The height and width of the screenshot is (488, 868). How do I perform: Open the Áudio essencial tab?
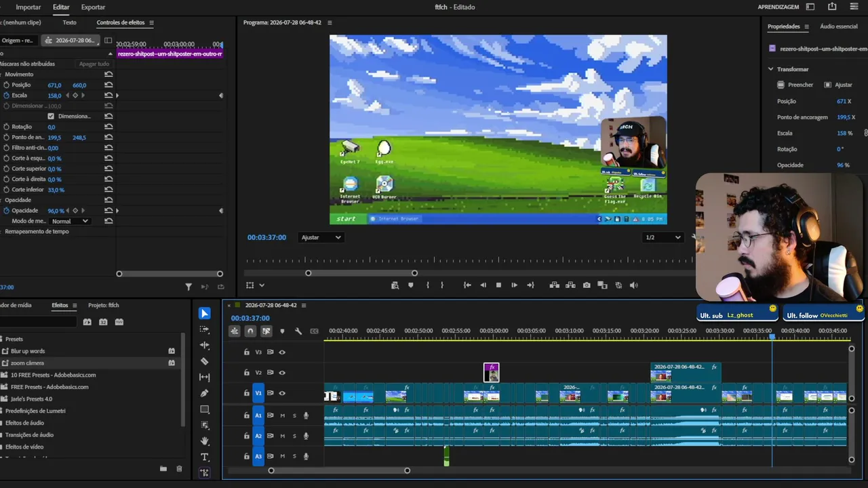click(x=839, y=26)
